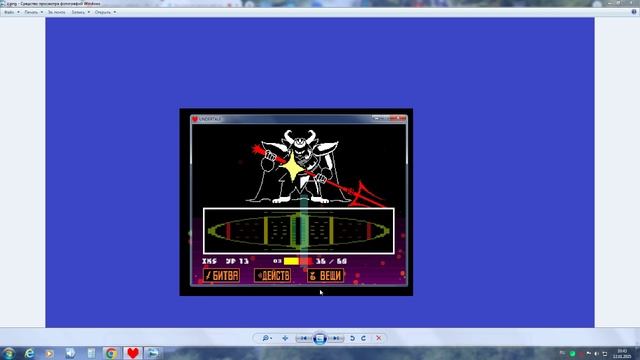Click the fit-to-window actual size icon
Screen dimensions: 640x360
click(285, 338)
